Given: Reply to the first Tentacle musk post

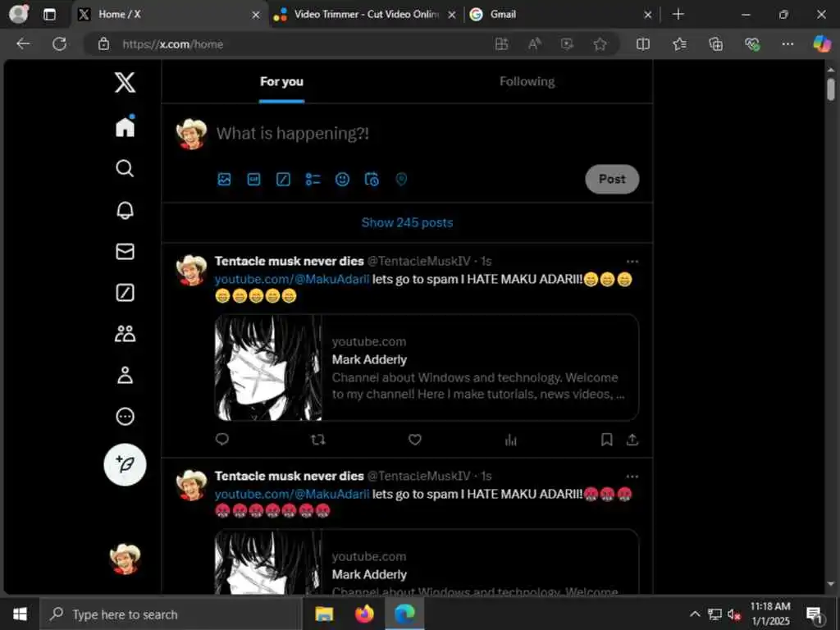Looking at the screenshot, I should click(221, 440).
